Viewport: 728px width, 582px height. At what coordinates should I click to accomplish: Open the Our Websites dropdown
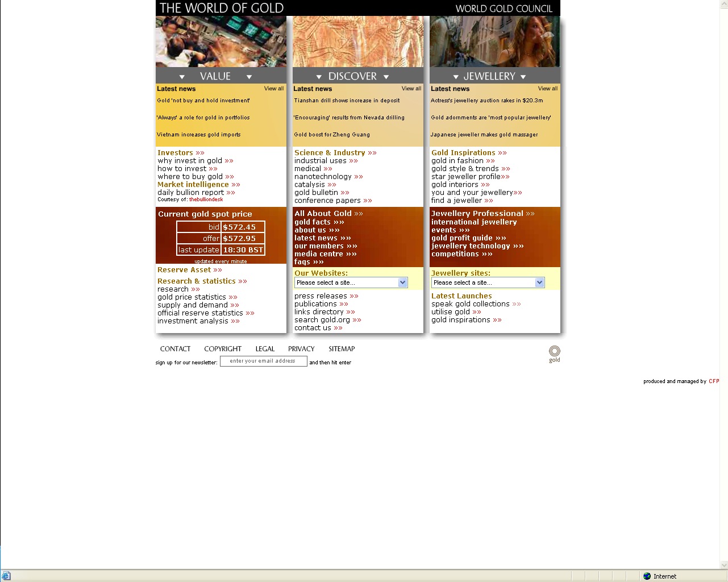(x=351, y=282)
